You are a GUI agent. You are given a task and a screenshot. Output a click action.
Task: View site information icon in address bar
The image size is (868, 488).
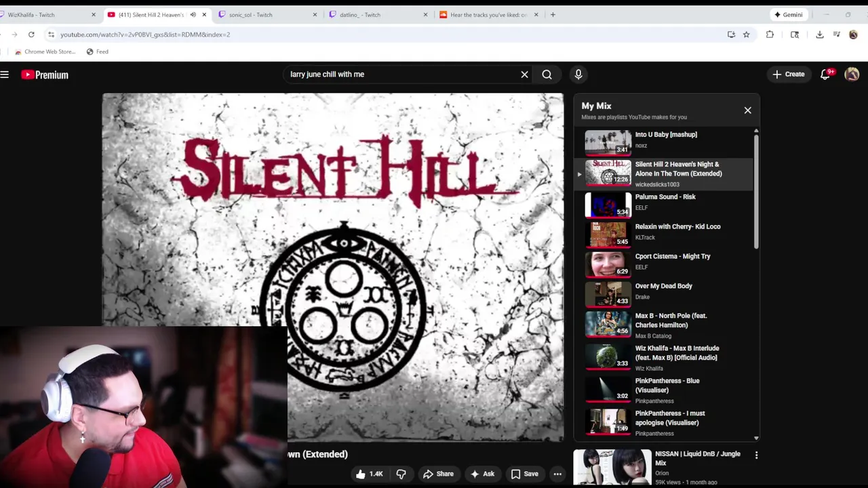(51, 35)
